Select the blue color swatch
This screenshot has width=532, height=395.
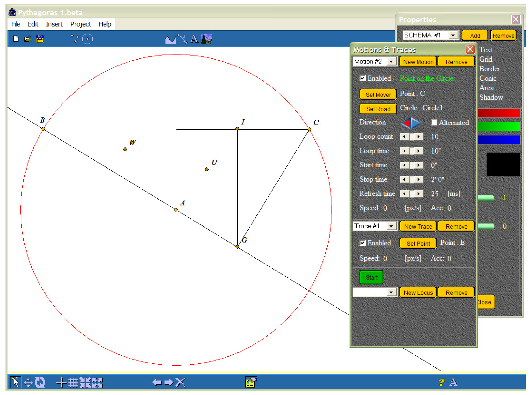pos(499,140)
